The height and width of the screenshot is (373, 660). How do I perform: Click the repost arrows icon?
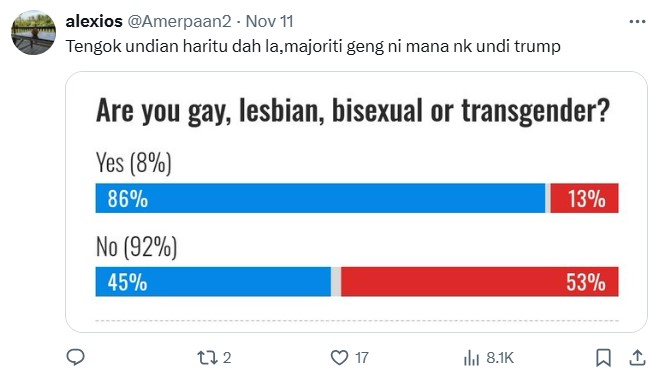(208, 358)
